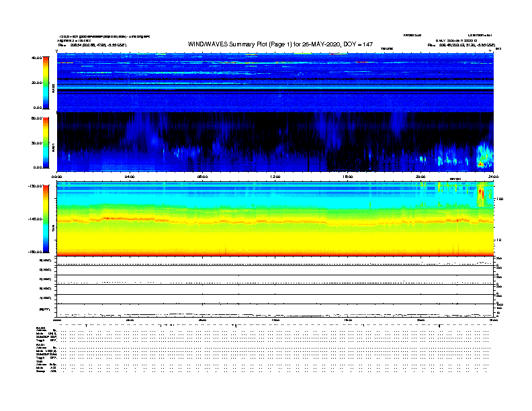Click the 12:00 label on lower line-plot time axis
Image resolution: width=532 pixels, height=411 pixels.
pos(275,320)
